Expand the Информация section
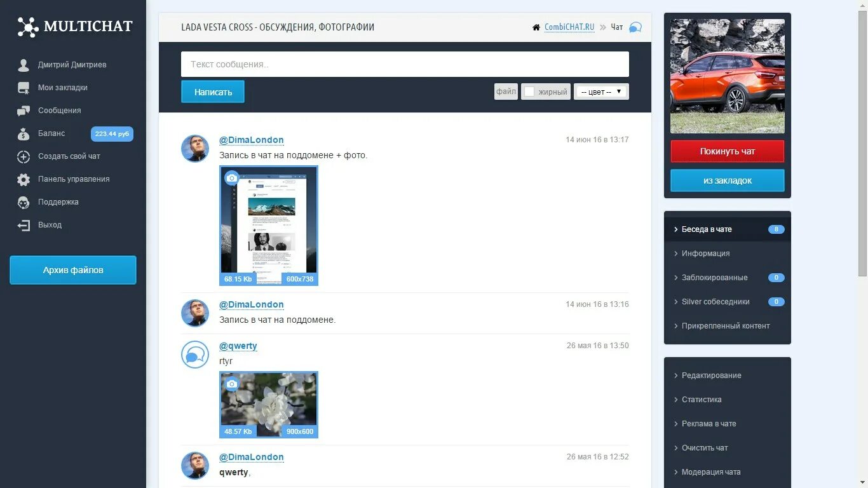The width and height of the screenshot is (868, 488). coord(728,254)
